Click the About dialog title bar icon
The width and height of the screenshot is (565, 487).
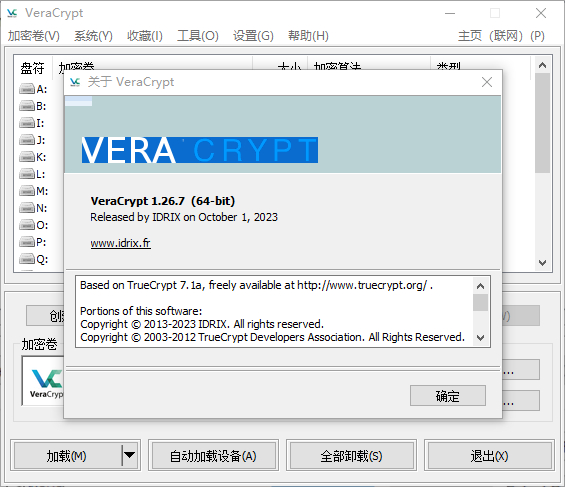(75, 82)
